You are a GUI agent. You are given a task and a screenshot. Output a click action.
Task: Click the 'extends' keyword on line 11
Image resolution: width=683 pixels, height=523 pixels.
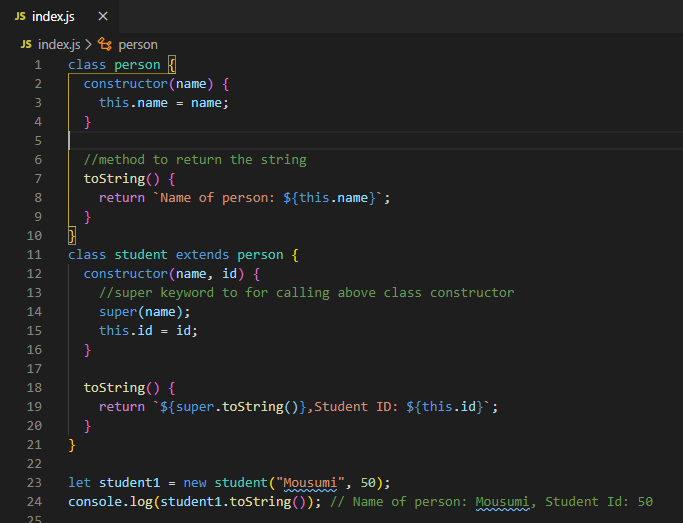(x=202, y=255)
